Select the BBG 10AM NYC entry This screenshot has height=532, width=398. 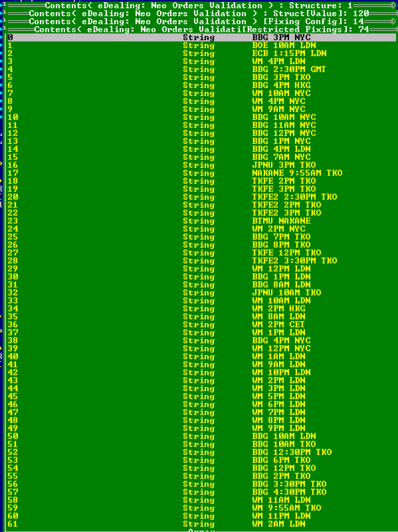[284, 117]
